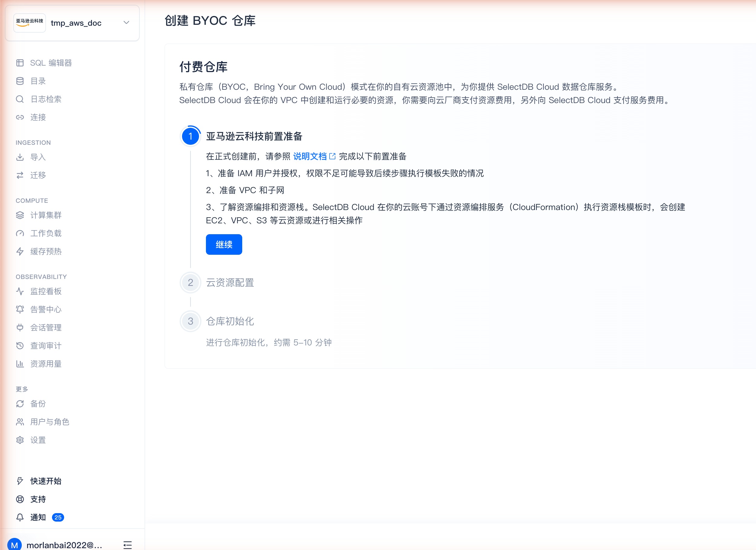
Task: Click the 亚马逊云科技前置准备 step title
Action: (x=254, y=136)
